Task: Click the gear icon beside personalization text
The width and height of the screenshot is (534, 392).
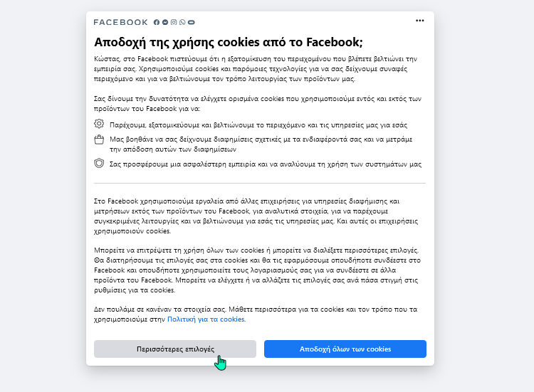Action: 99,124
